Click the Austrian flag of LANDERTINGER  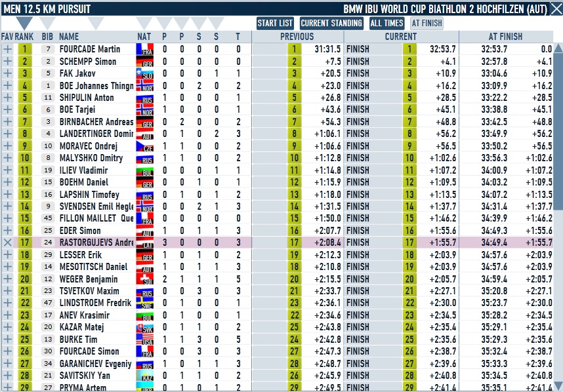pos(145,134)
